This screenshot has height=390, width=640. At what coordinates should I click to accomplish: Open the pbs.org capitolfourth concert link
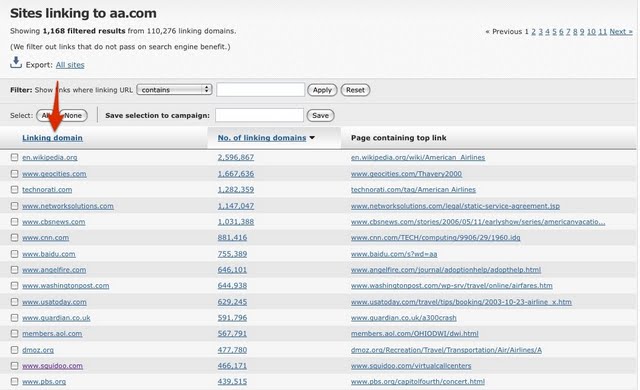tap(418, 382)
